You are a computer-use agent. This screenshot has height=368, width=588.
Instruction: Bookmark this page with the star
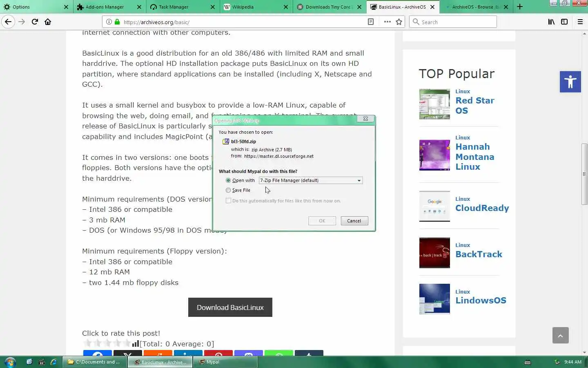click(x=399, y=22)
